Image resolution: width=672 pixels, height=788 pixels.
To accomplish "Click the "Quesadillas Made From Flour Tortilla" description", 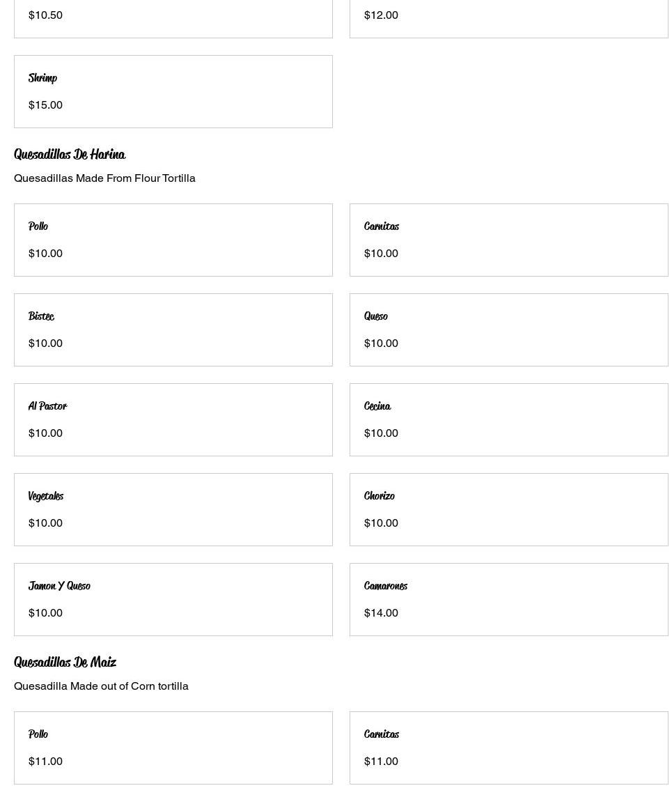I will 104,178.
